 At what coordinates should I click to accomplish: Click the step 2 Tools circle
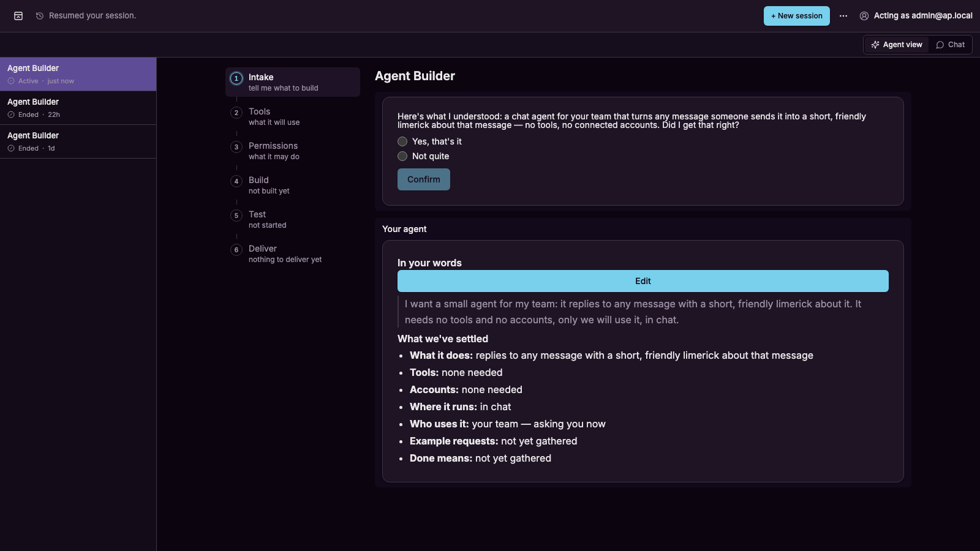[236, 113]
